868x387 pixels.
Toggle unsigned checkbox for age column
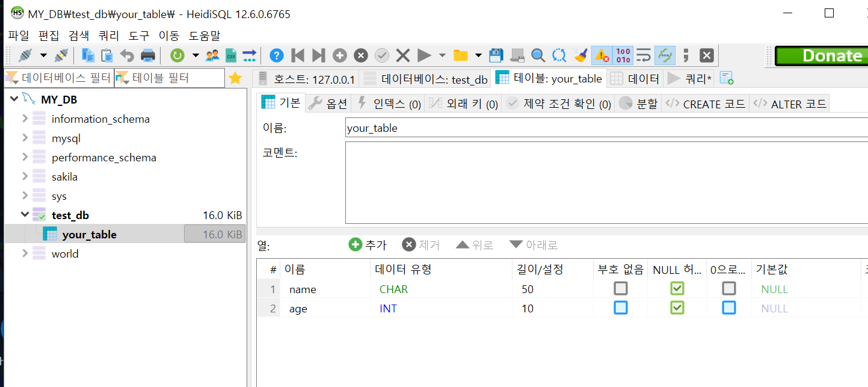621,308
